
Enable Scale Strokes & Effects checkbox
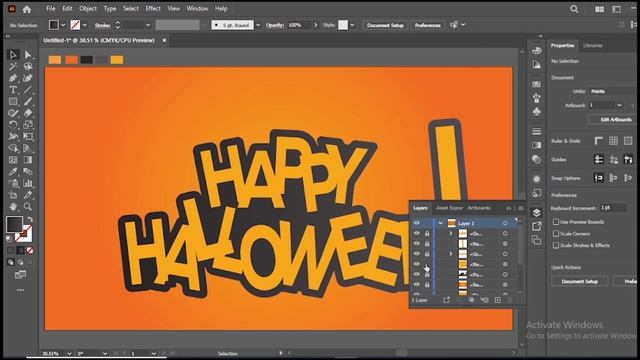click(x=556, y=245)
